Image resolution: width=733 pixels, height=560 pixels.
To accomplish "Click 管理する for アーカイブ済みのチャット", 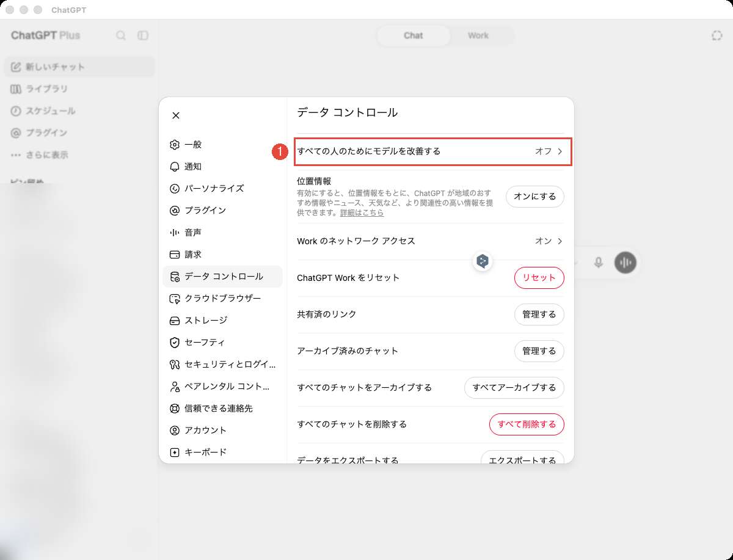I will coord(539,351).
